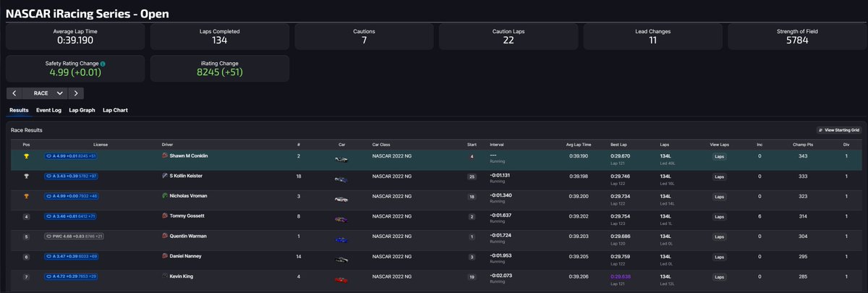Image resolution: width=868 pixels, height=293 pixels.
Task: Click the Lead Changes 11 card
Action: [x=652, y=37]
